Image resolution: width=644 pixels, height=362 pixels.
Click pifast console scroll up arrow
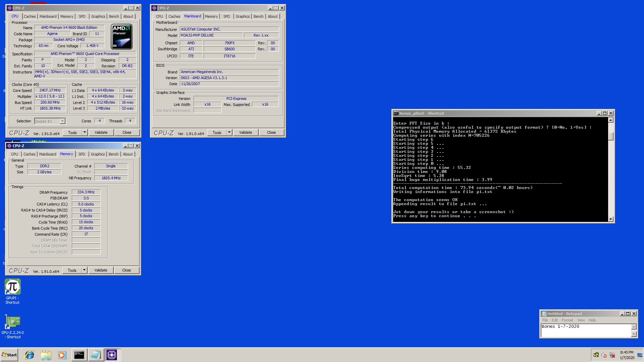(610, 120)
